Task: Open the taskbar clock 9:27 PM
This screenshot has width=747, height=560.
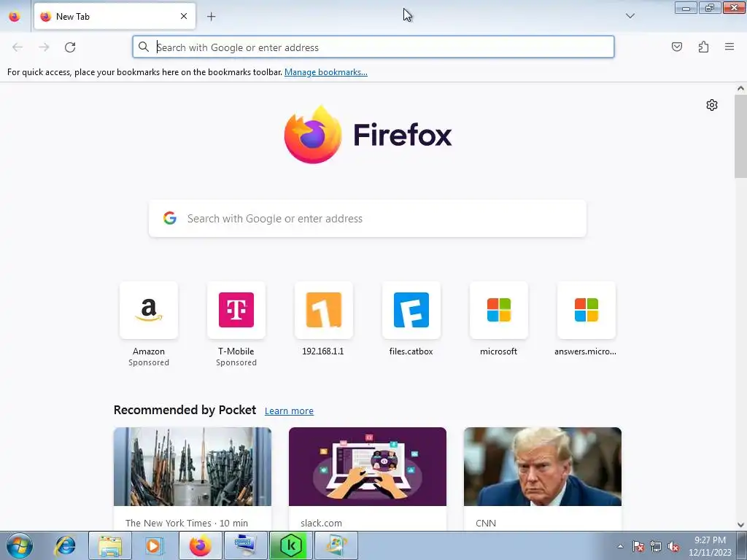Action: click(x=710, y=546)
